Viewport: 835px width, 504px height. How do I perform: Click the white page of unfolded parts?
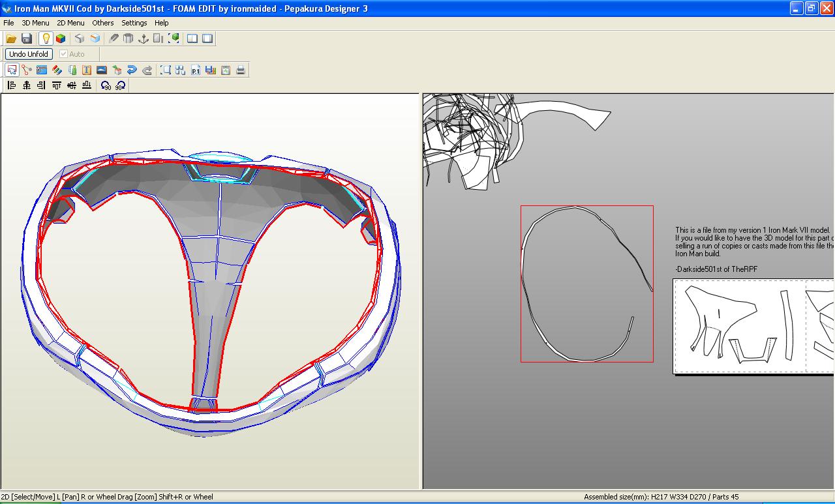pyautogui.click(x=753, y=326)
